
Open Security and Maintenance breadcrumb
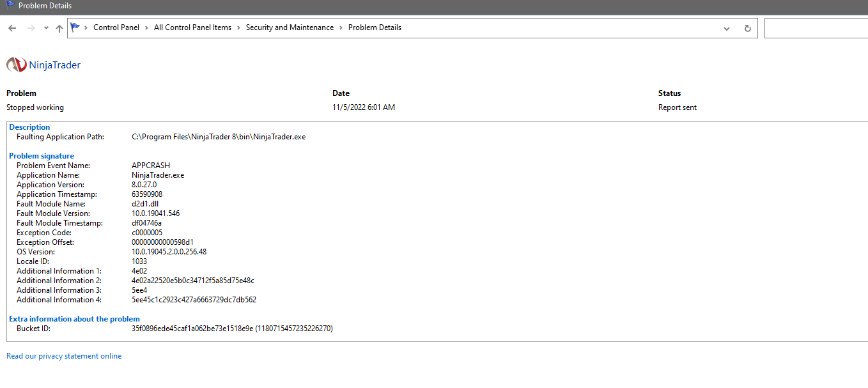coord(290,27)
